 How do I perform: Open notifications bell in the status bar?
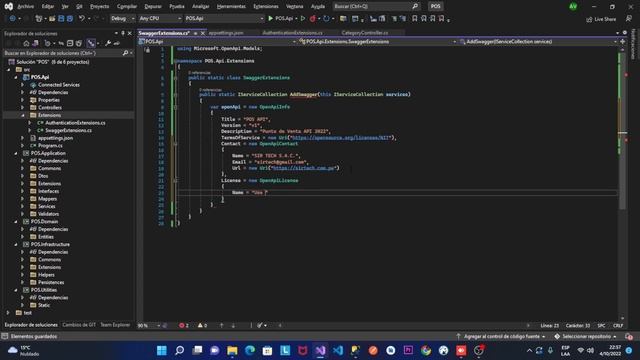(x=629, y=336)
